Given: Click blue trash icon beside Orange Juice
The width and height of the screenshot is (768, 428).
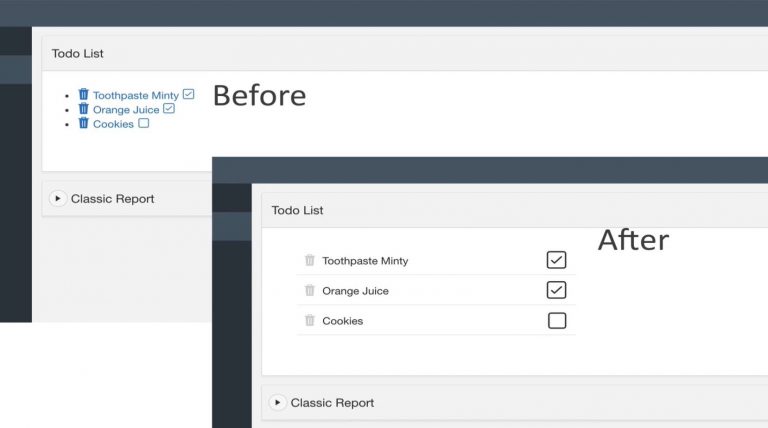Looking at the screenshot, I should (84, 108).
